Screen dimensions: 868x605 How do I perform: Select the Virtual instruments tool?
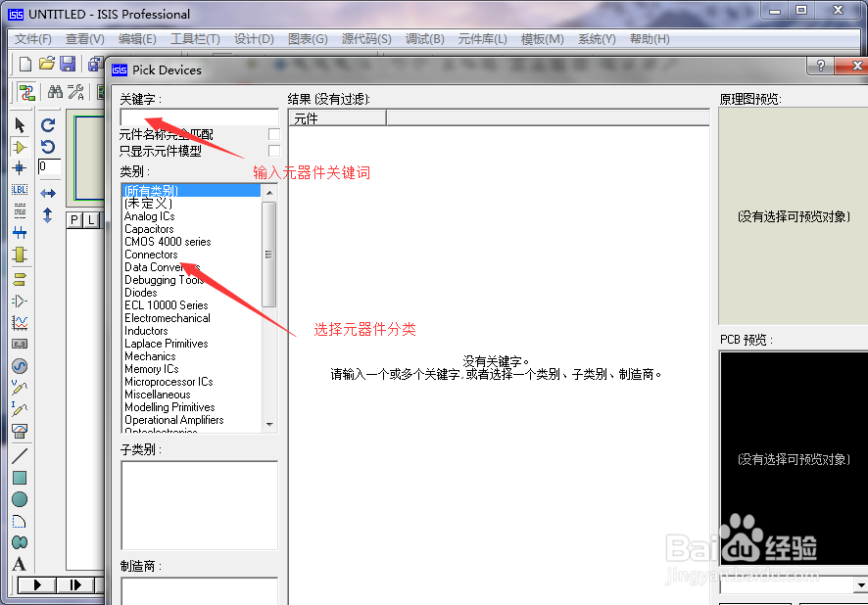(x=20, y=431)
